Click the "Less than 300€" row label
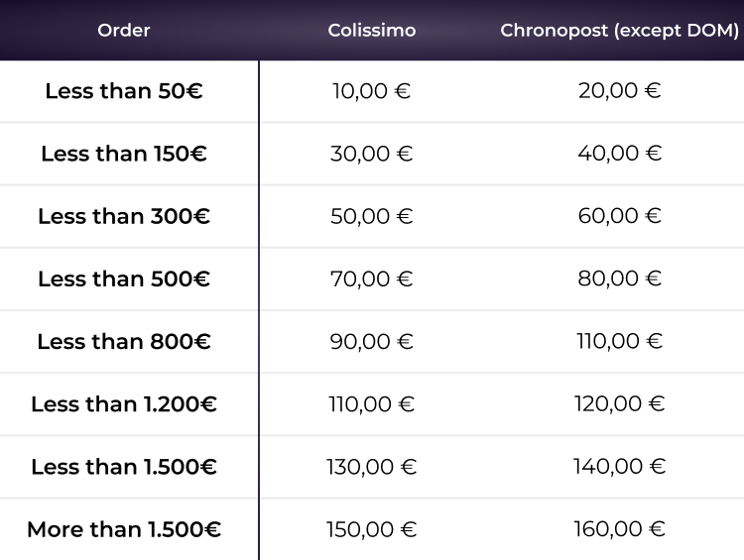Screen dimensions: 744x560 pos(124,216)
